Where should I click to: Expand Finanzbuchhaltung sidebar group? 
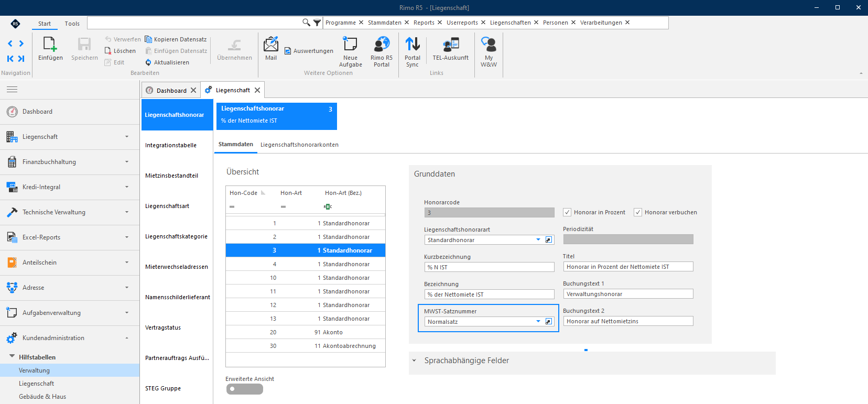[127, 162]
